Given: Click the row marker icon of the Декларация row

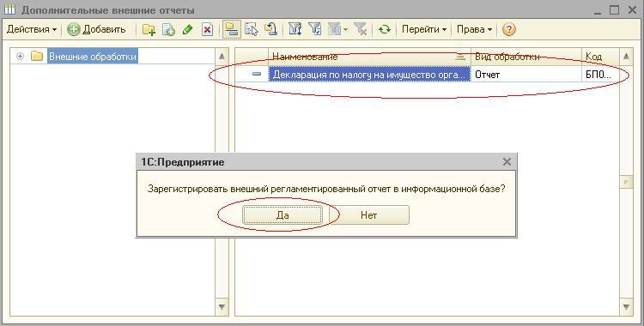Looking at the screenshot, I should pyautogui.click(x=257, y=75).
